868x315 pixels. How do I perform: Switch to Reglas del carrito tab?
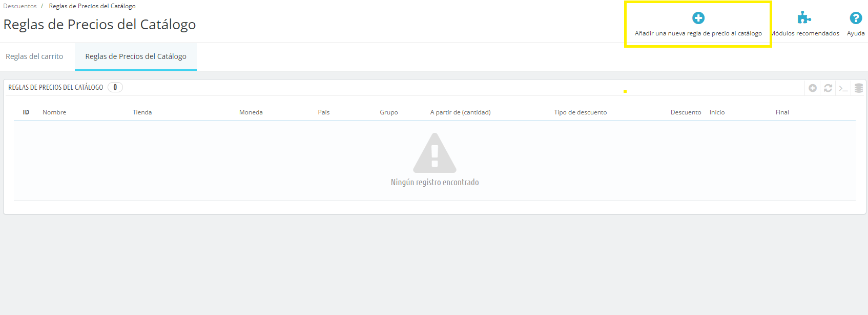[34, 56]
